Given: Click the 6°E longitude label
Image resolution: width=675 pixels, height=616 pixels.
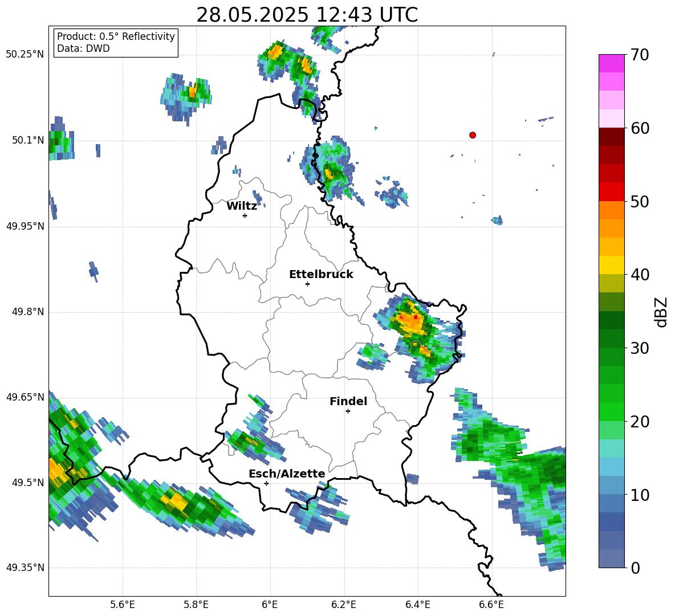Looking at the screenshot, I should click(x=270, y=605).
